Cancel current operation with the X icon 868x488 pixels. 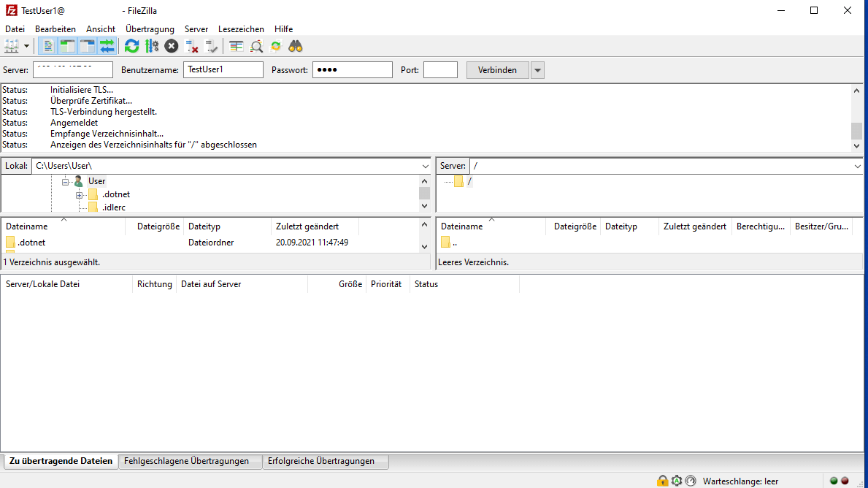(172, 46)
